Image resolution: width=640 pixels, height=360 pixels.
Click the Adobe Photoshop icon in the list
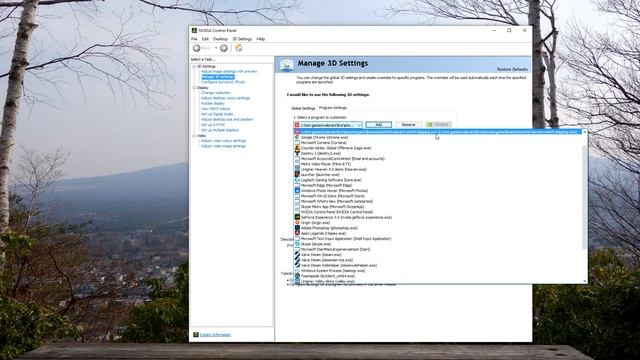pyautogui.click(x=297, y=228)
